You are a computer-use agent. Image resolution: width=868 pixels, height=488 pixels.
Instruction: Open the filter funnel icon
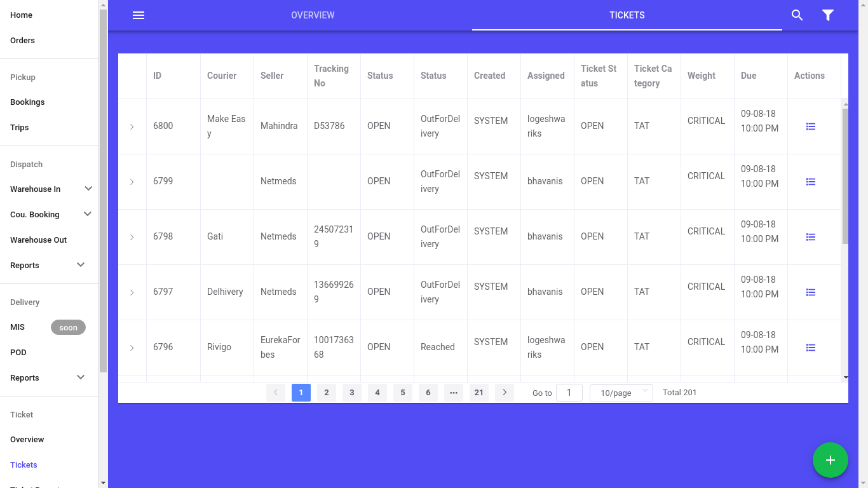click(828, 15)
